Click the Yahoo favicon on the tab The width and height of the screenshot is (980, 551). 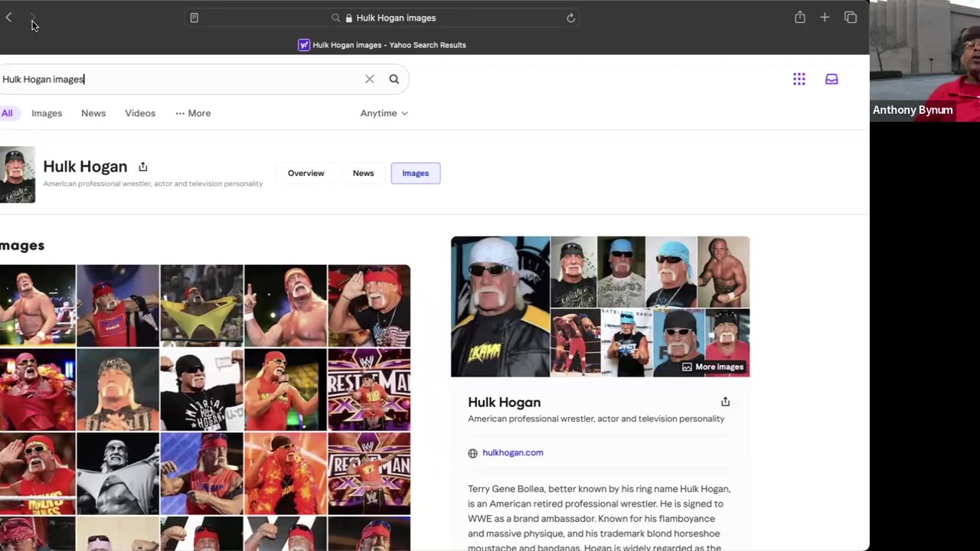click(304, 44)
